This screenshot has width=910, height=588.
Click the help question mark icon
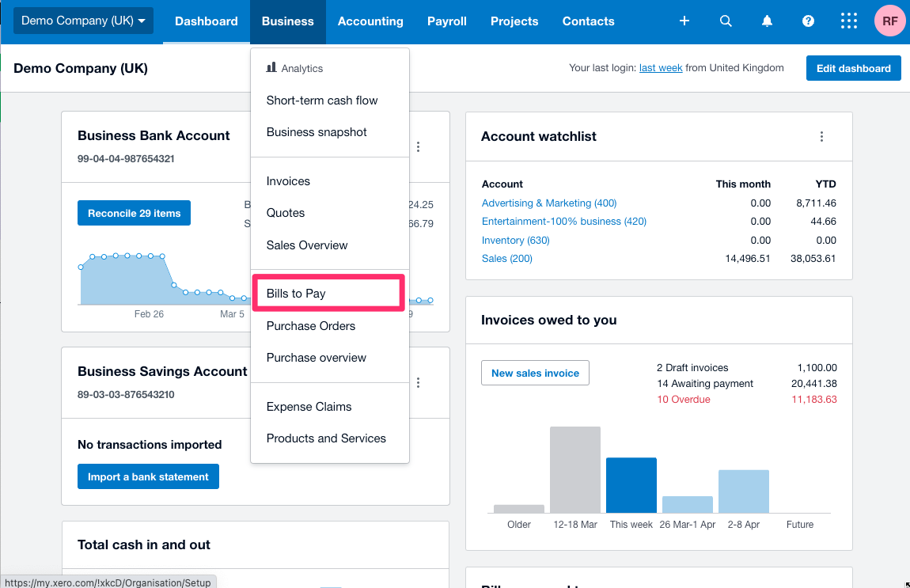(x=808, y=21)
